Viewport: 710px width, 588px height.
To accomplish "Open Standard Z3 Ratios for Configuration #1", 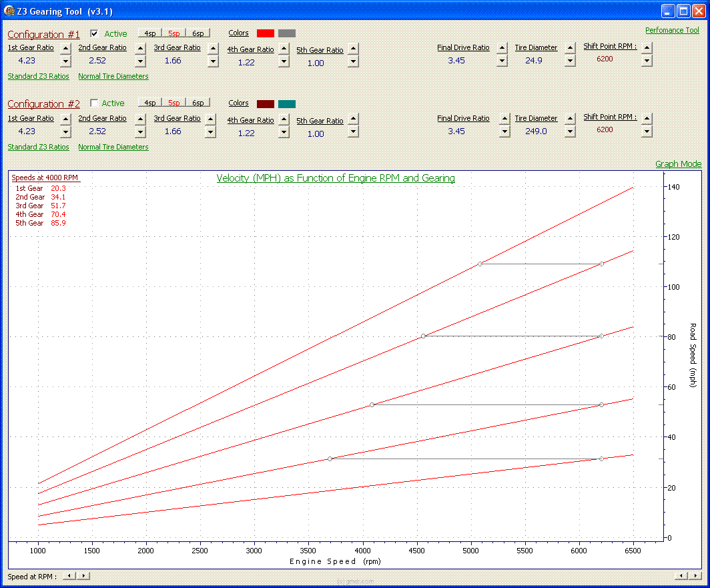I will (38, 76).
